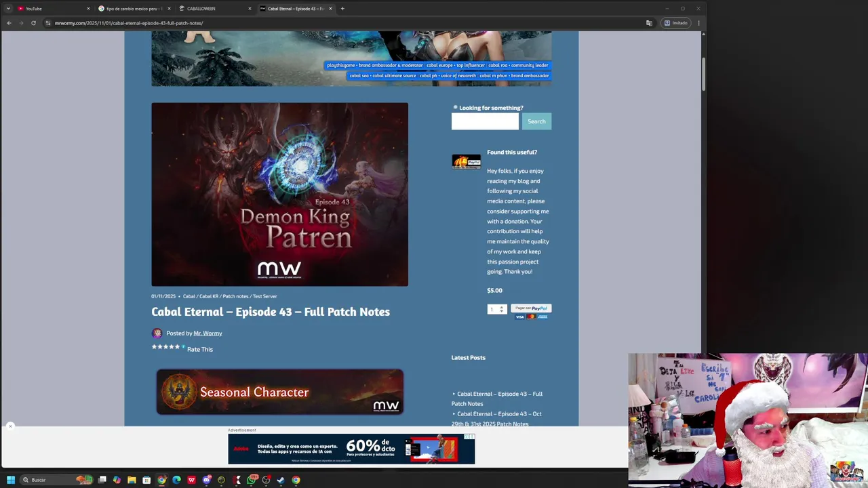Open File Explorer from the taskbar
The height and width of the screenshot is (488, 868).
click(x=132, y=480)
